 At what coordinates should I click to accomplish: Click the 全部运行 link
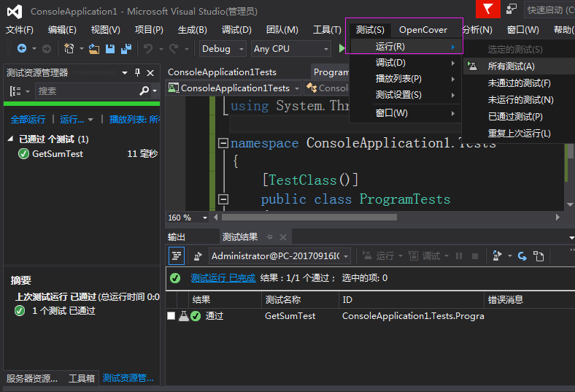28,120
